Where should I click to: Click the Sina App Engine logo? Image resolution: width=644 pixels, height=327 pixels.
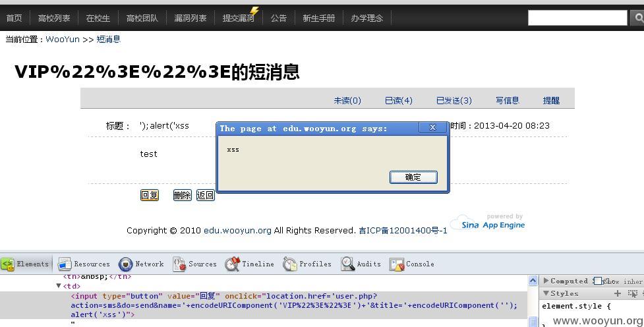tap(488, 222)
